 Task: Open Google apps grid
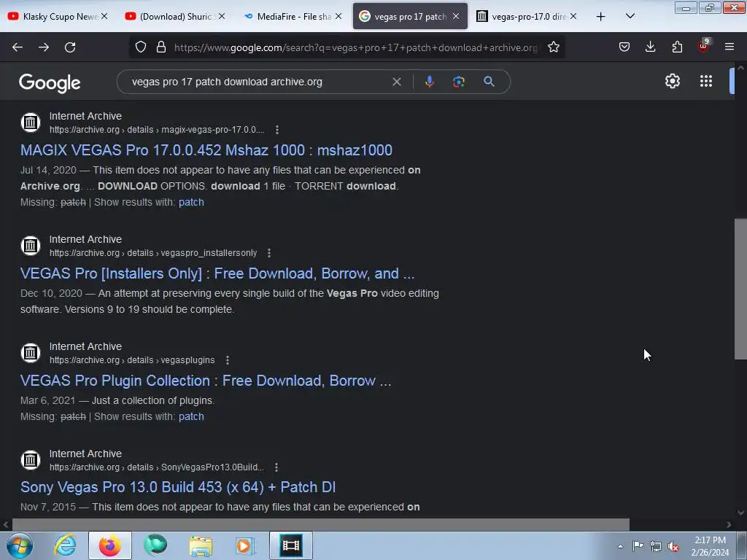[706, 81]
